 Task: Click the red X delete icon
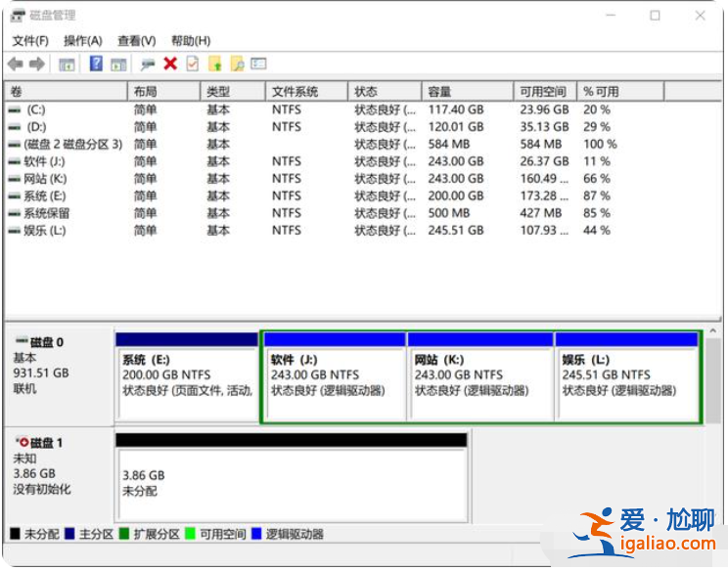170,64
